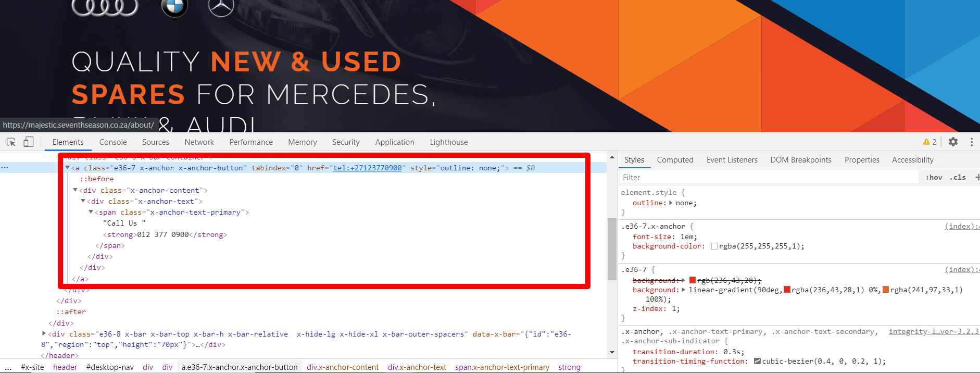Screen dimensions: 980x373
Task: Click the Elements panel scrollbar thumb
Action: [612, 249]
